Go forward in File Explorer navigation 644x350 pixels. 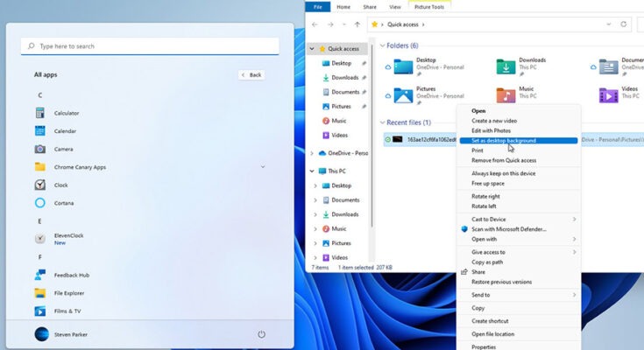pos(330,24)
